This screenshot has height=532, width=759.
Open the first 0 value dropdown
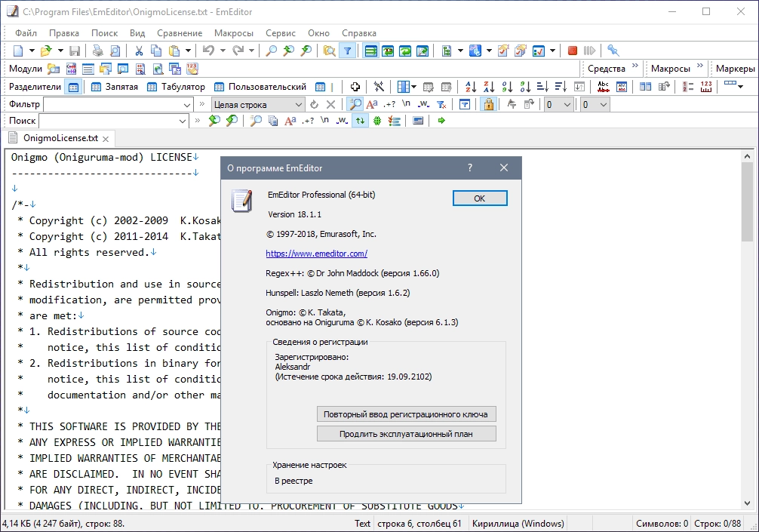point(567,105)
